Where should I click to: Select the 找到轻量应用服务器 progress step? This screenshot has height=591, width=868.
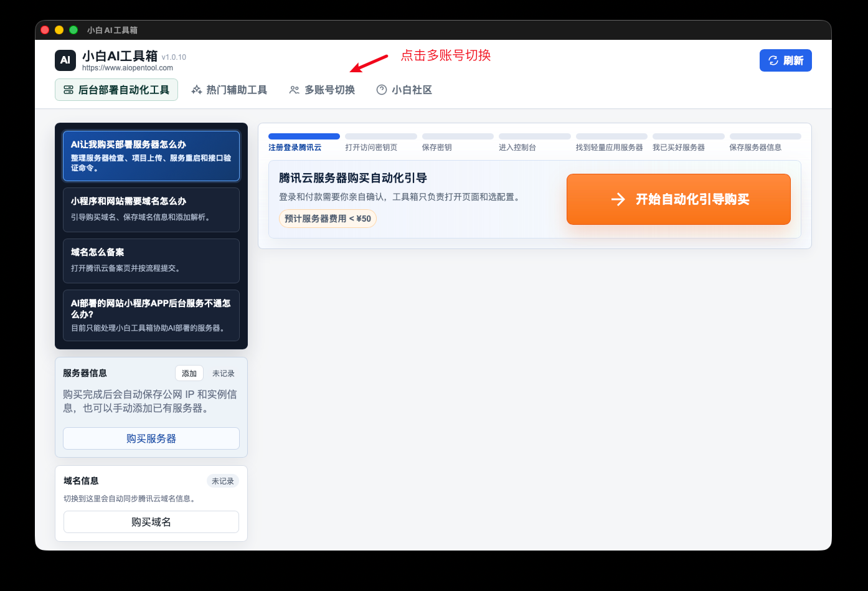(611, 143)
